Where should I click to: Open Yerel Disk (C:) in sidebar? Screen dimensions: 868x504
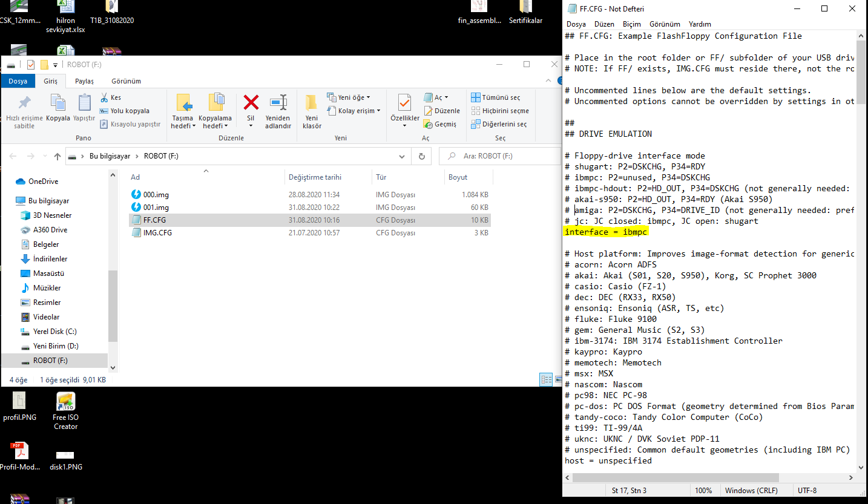click(54, 332)
